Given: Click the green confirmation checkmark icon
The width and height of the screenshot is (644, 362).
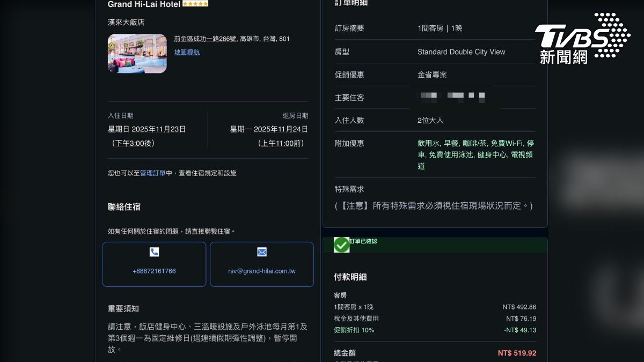Looking at the screenshot, I should (x=341, y=245).
